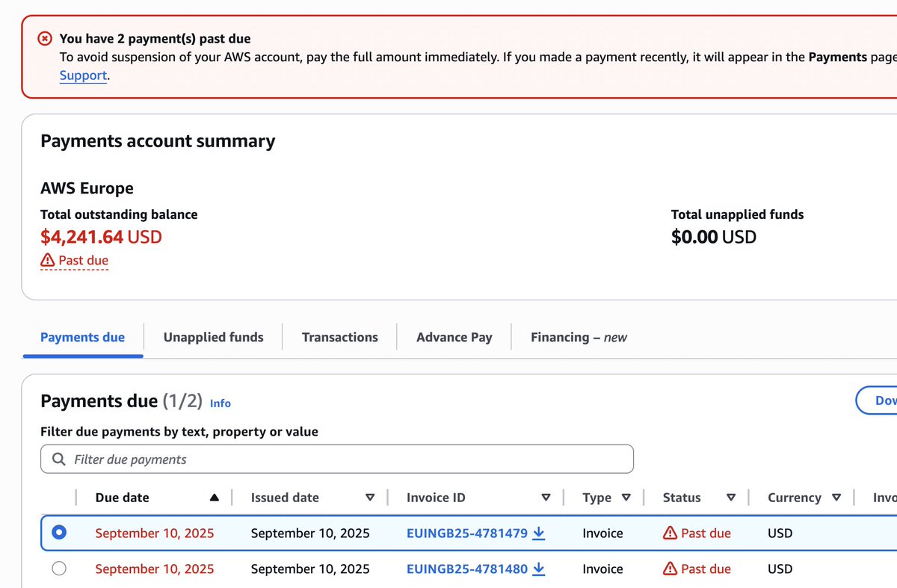Click the $0.00 USD unapplied funds amount

(714, 237)
